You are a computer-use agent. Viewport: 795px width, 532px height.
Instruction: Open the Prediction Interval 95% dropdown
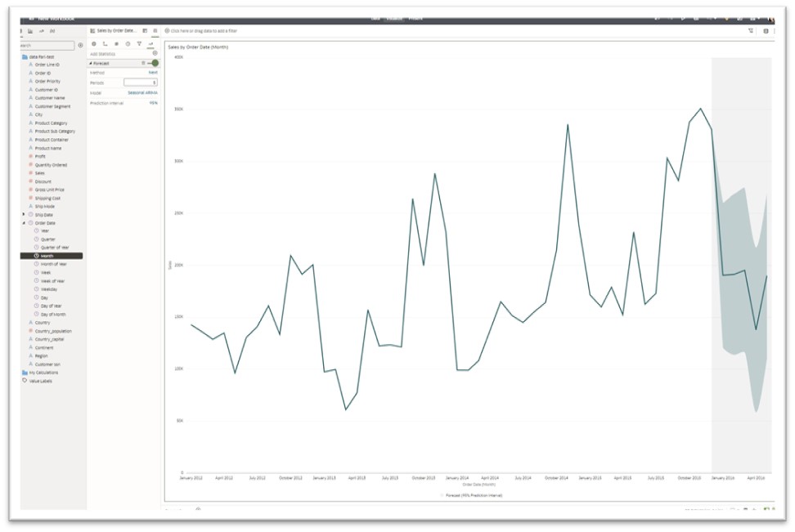(155, 101)
